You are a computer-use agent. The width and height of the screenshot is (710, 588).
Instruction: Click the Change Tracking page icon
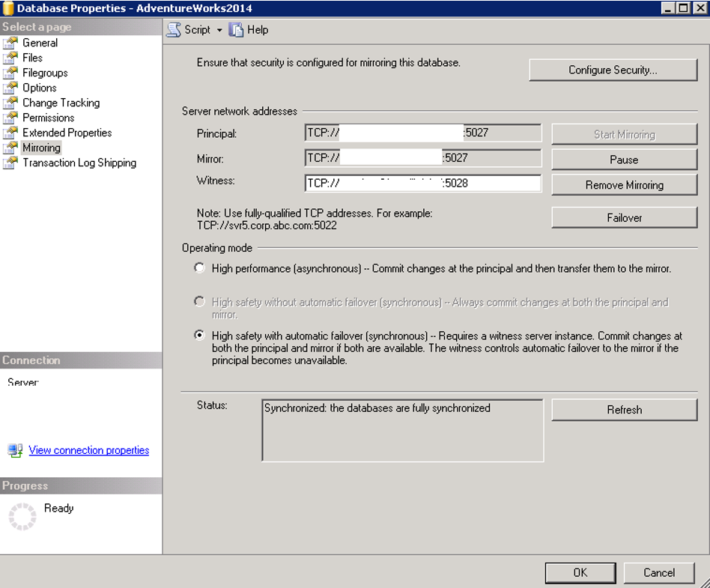(10, 103)
